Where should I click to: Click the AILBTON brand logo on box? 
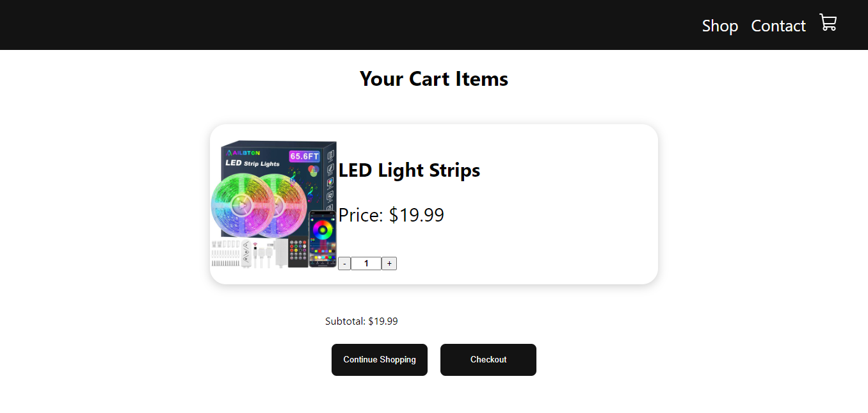click(x=243, y=154)
